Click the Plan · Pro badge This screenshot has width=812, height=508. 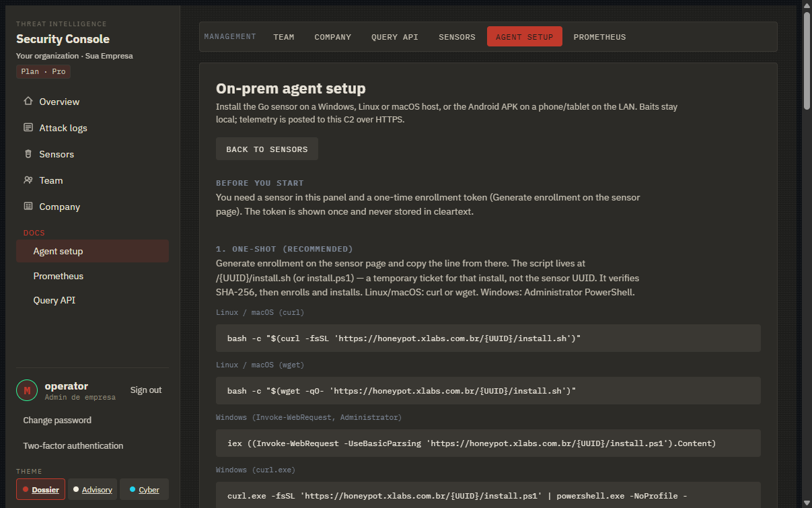click(x=43, y=71)
